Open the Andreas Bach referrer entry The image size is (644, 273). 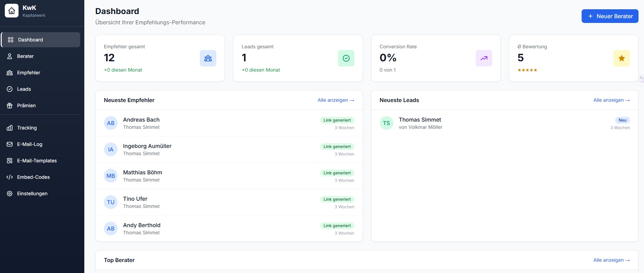[141, 120]
